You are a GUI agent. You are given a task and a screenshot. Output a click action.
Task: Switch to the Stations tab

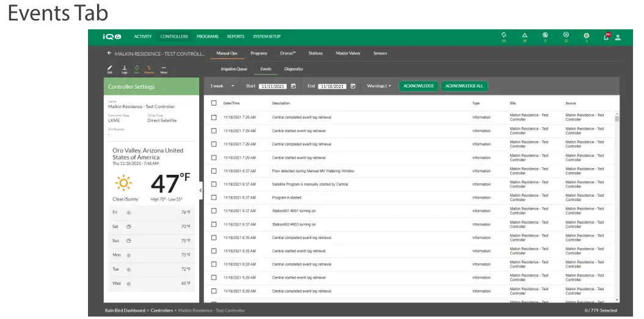(315, 53)
